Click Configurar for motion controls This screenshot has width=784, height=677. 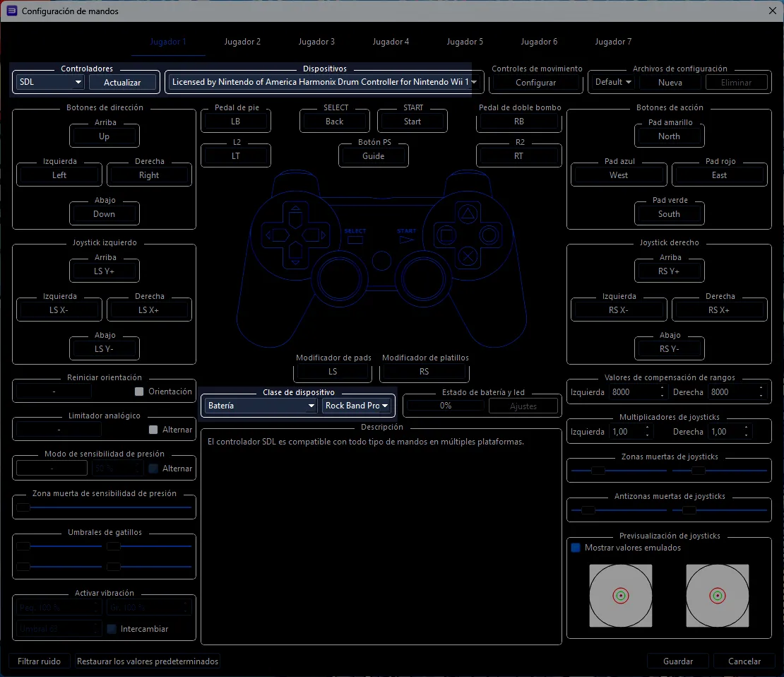pyautogui.click(x=535, y=83)
